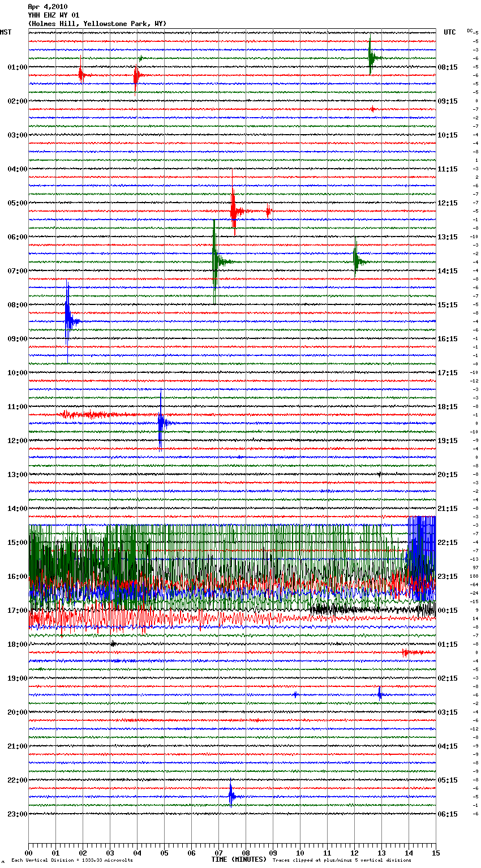
Task: Click the "18:15" UTC time label
Action: point(448,407)
